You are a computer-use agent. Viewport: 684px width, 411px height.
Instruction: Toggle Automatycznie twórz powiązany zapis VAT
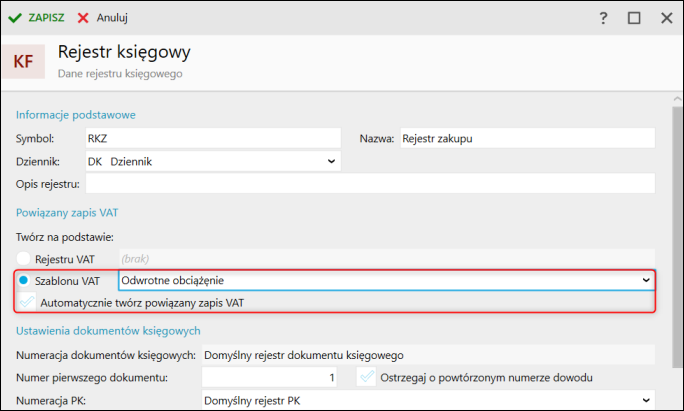click(27, 301)
